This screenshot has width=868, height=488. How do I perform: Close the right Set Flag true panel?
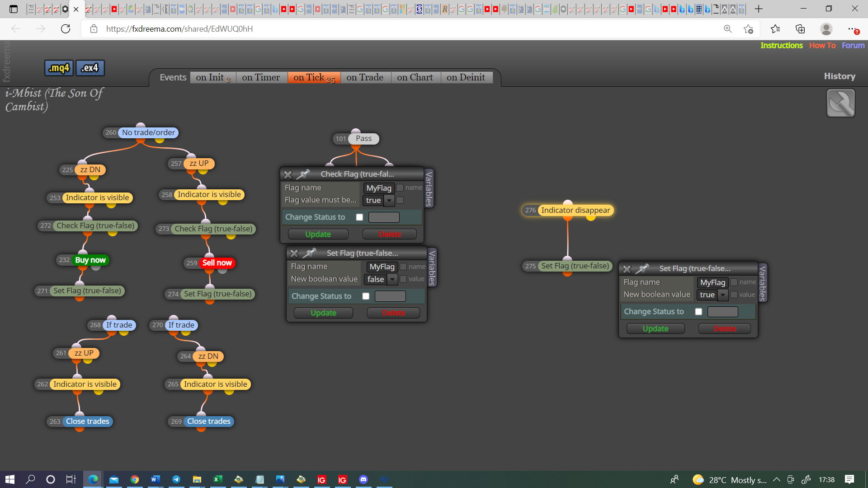(x=627, y=269)
